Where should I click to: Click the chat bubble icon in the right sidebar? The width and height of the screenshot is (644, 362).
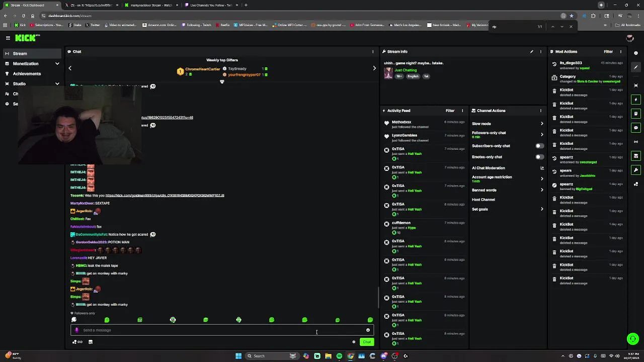coord(636,128)
